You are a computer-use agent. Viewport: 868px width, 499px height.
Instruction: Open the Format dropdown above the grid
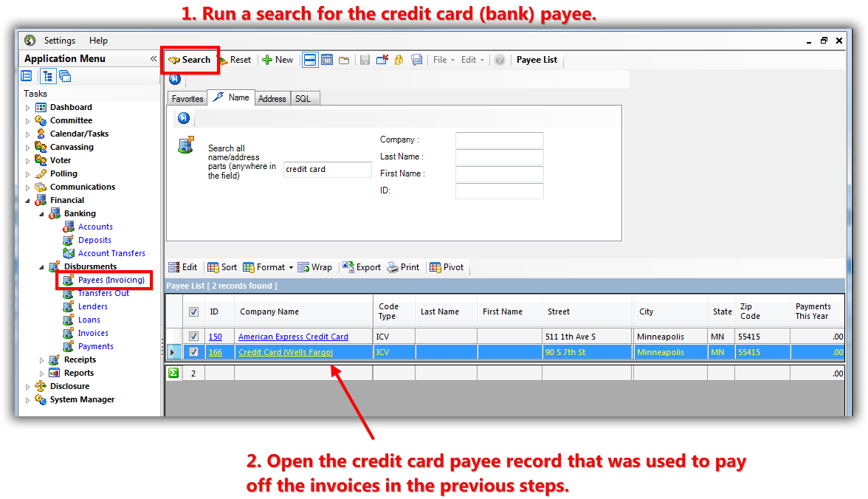click(268, 267)
